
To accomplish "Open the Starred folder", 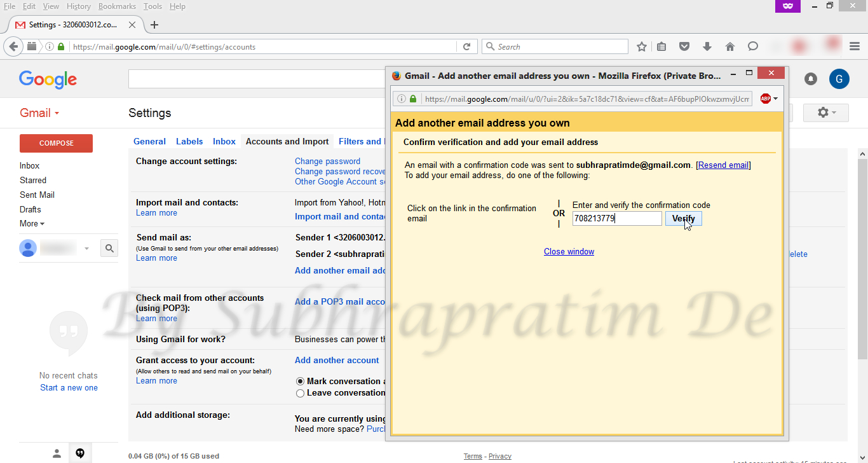I will click(x=33, y=181).
